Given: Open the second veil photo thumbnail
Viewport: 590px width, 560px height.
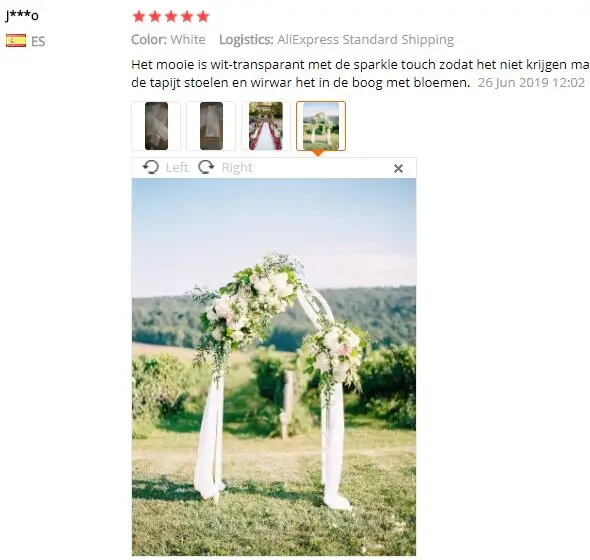Looking at the screenshot, I should 211,126.
